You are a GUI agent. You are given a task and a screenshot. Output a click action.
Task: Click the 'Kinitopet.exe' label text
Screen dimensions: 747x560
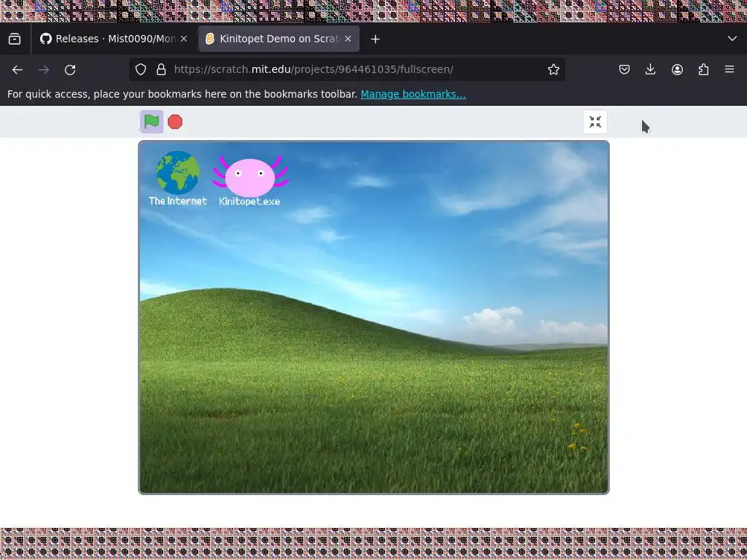(249, 201)
